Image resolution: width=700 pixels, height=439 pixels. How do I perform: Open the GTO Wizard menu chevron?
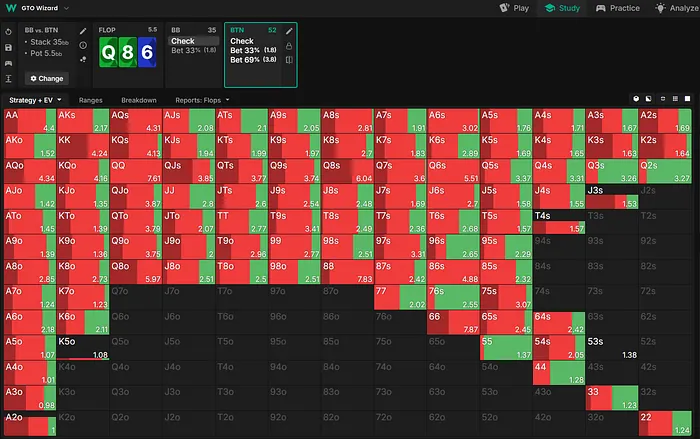[x=65, y=7]
